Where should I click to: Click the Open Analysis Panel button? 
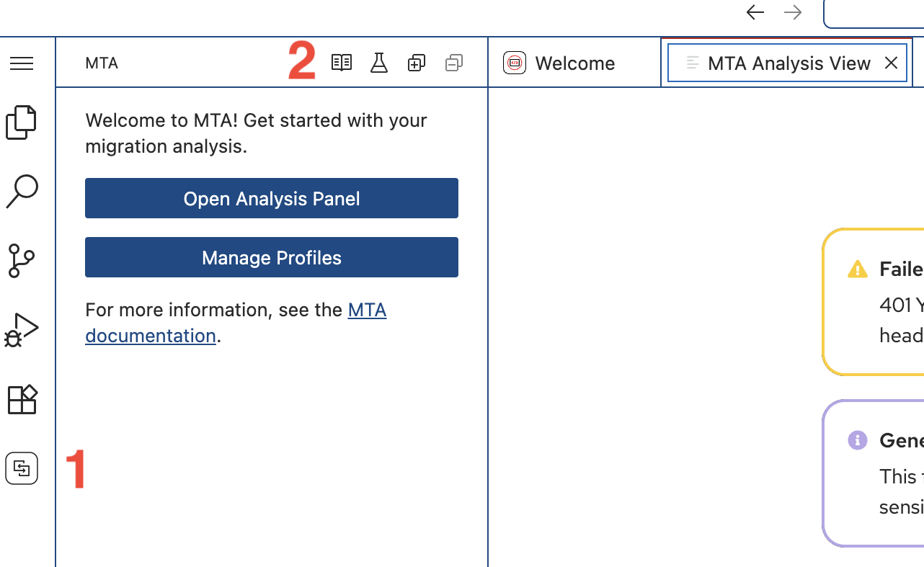click(272, 198)
